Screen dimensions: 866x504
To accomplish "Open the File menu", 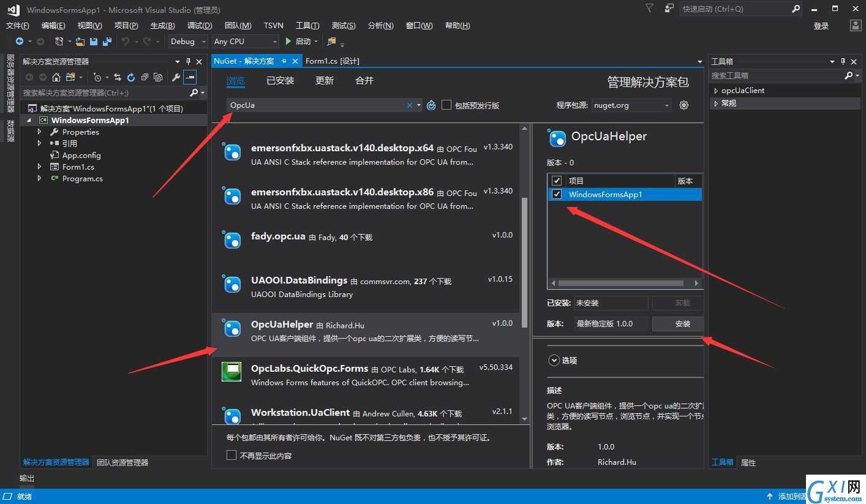I will pos(18,25).
